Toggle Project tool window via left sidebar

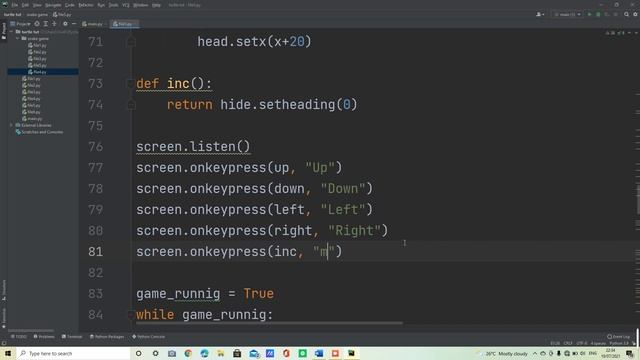click(x=4, y=31)
